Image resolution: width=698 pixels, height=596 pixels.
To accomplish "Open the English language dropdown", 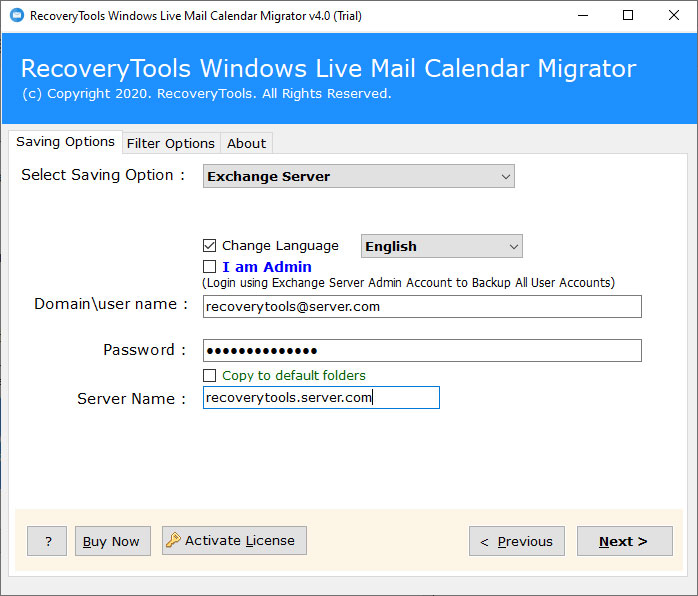I will 442,246.
